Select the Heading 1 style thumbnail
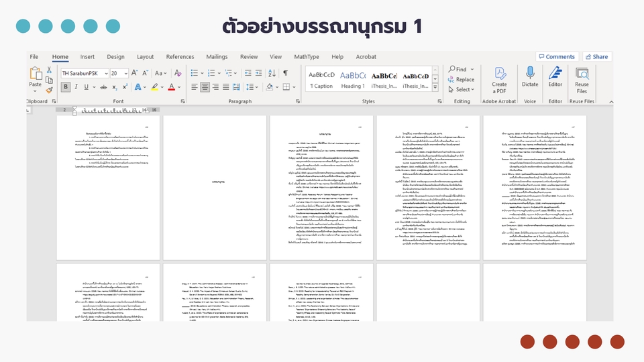Image resolution: width=644 pixels, height=362 pixels. click(353, 79)
